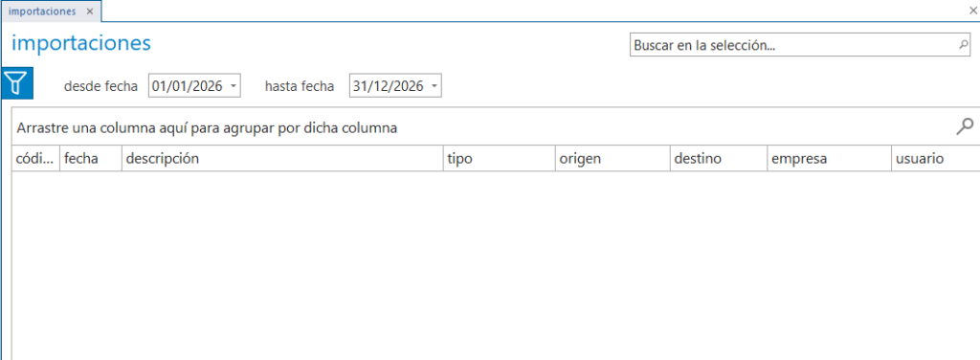The image size is (980, 360).
Task: Expand the desde fecha date dropdown
Action: 233,86
